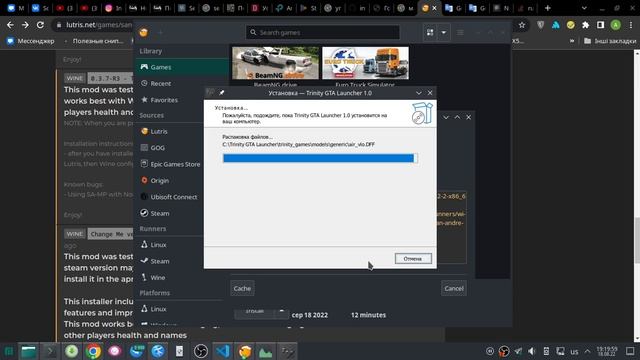The width and height of the screenshot is (640, 360).
Task: Close the active Lutris tab
Action: 434,8
